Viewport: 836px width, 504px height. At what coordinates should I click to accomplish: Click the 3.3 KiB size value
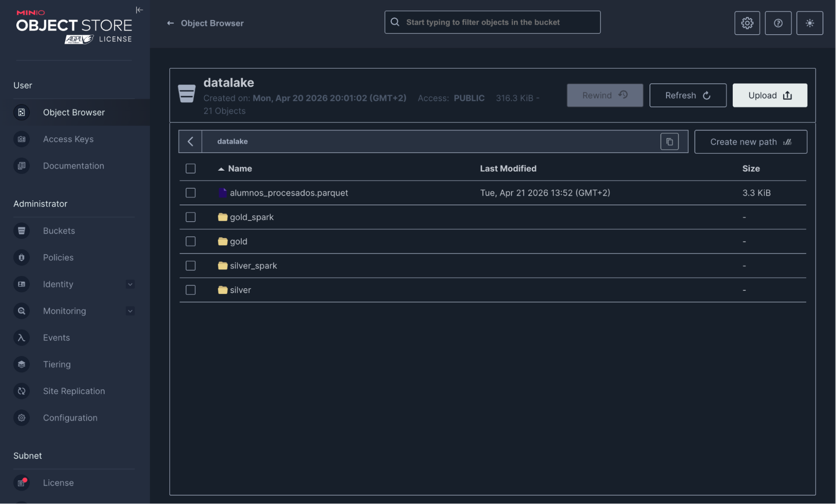click(756, 193)
